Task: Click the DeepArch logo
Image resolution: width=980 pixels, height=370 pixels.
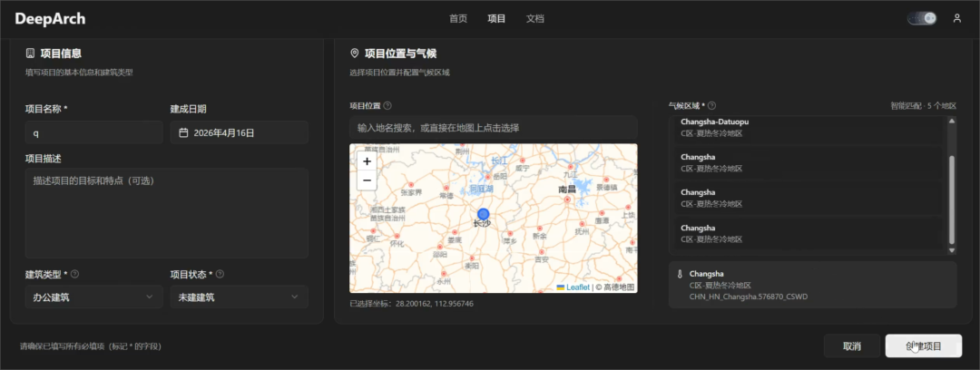Action: 50,19
